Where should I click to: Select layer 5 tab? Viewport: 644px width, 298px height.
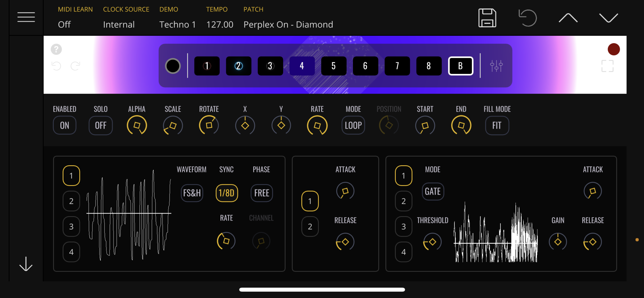pos(333,66)
